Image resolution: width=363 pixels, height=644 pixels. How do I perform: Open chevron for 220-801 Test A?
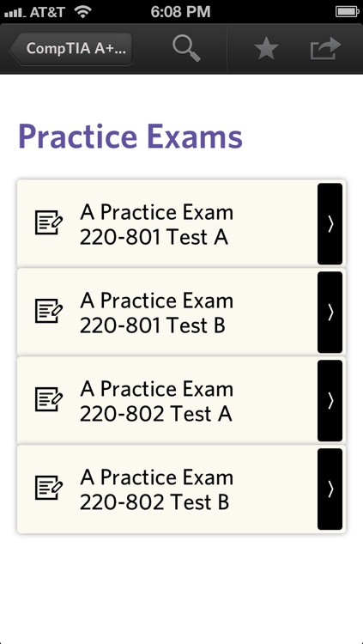click(330, 224)
